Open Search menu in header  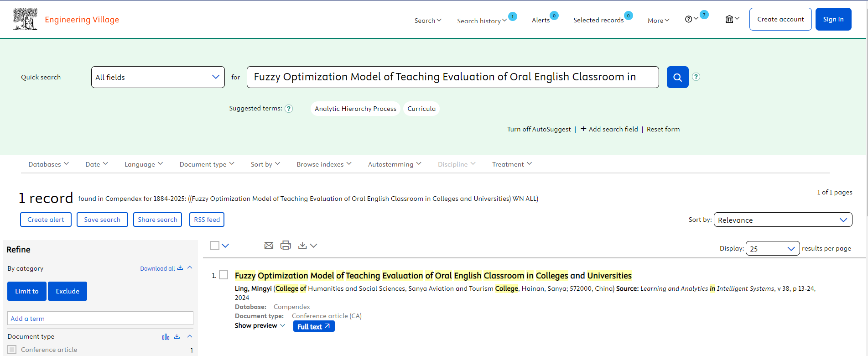[428, 21]
